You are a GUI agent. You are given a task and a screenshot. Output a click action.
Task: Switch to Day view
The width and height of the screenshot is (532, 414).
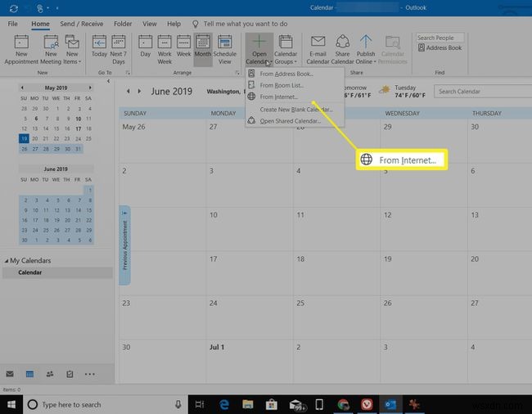point(145,46)
